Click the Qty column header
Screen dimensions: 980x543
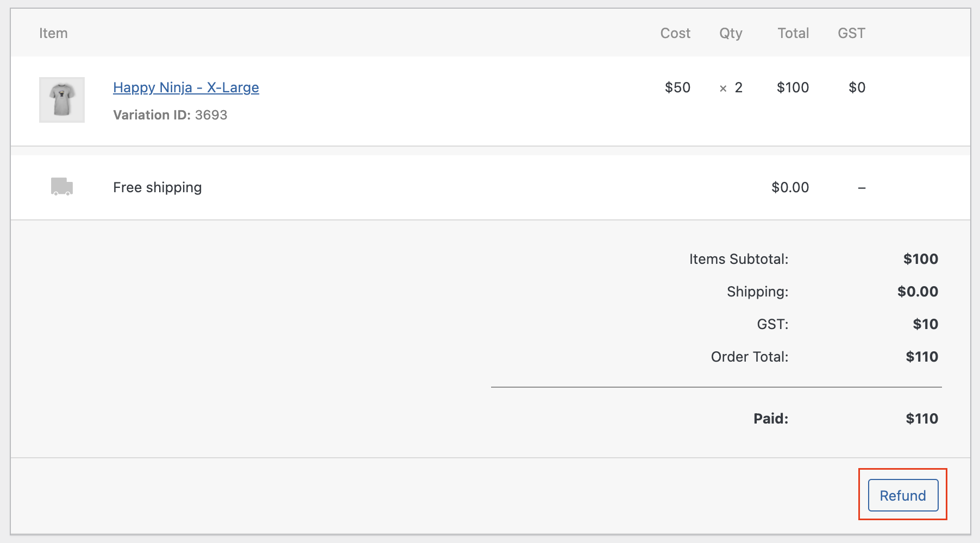tap(731, 33)
